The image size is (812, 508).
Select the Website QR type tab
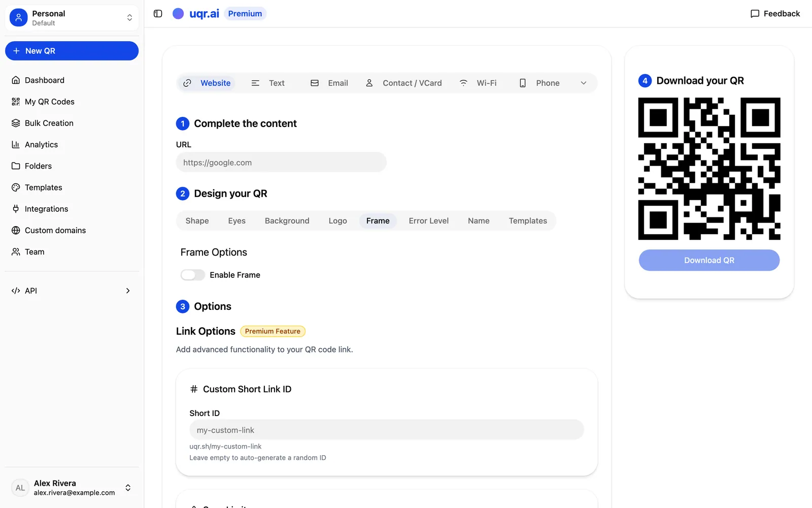point(207,83)
